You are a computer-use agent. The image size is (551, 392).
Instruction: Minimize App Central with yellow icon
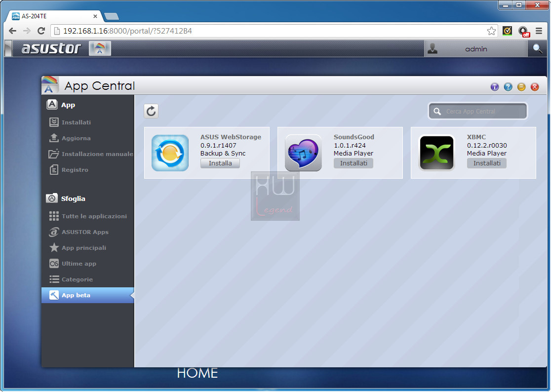coord(521,87)
